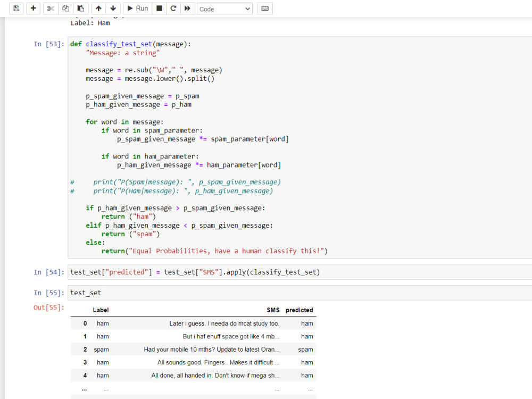The width and height of the screenshot is (532, 399).
Task: Paste a cell using the paste icon
Action: pos(81,8)
